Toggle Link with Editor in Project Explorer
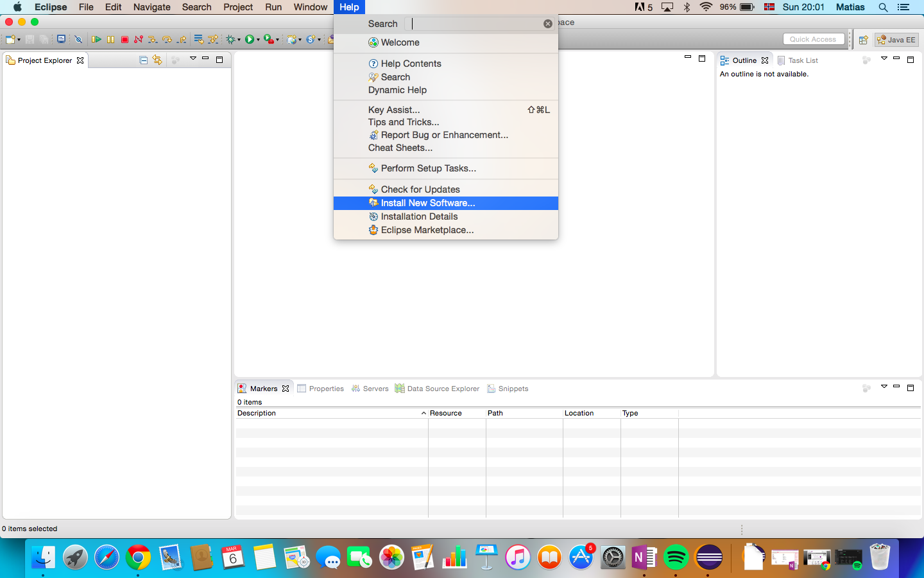The image size is (924, 578). click(x=157, y=60)
